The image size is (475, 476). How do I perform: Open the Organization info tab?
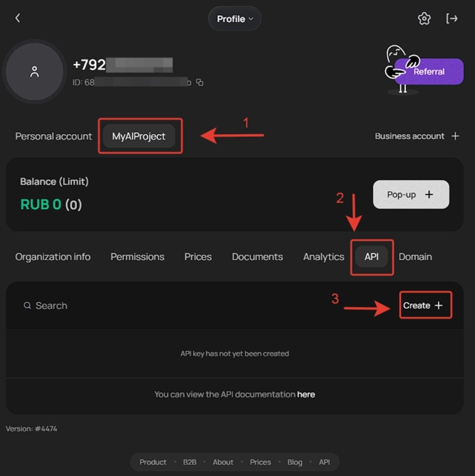tap(53, 257)
